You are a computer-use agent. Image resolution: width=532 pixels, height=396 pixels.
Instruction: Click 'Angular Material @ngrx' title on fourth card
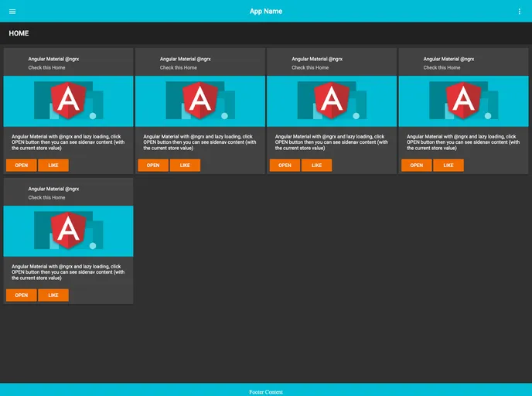click(448, 59)
